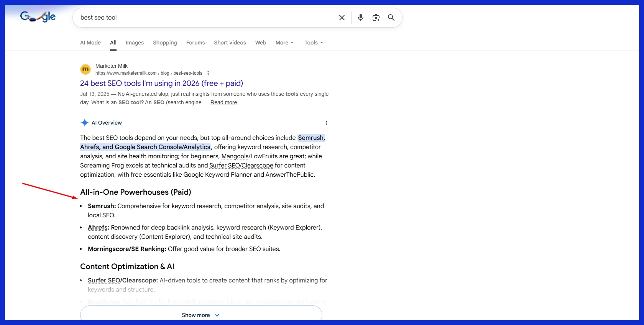The image size is (644, 325).
Task: Open the Shopping tab
Action: pyautogui.click(x=165, y=43)
